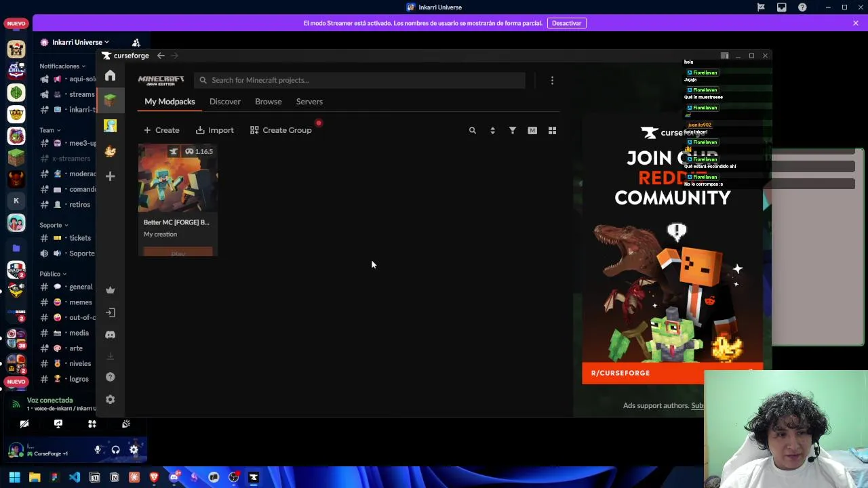Screen dimensions: 868x488
Task: Collapse the Público category
Action: point(53,274)
